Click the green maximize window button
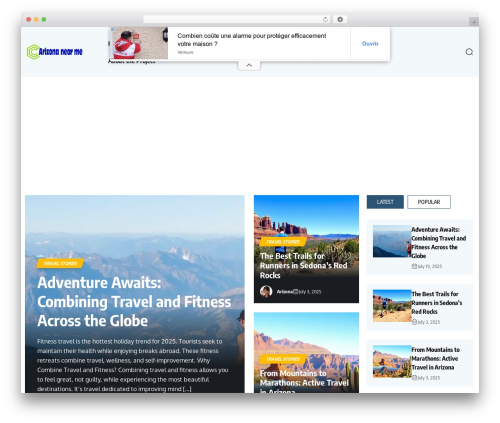 44,19
